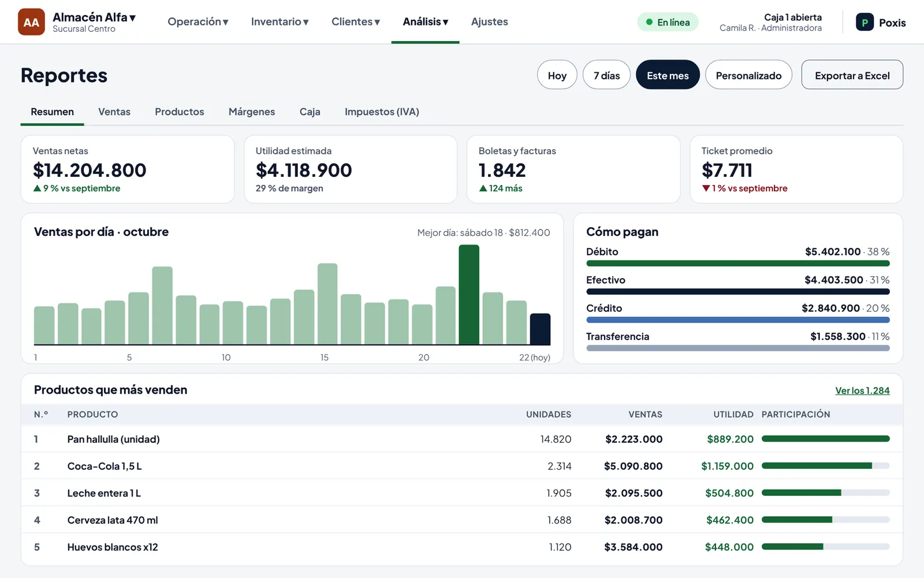
Task: Click the Ticket promedio $7.711 value
Action: coord(727,171)
